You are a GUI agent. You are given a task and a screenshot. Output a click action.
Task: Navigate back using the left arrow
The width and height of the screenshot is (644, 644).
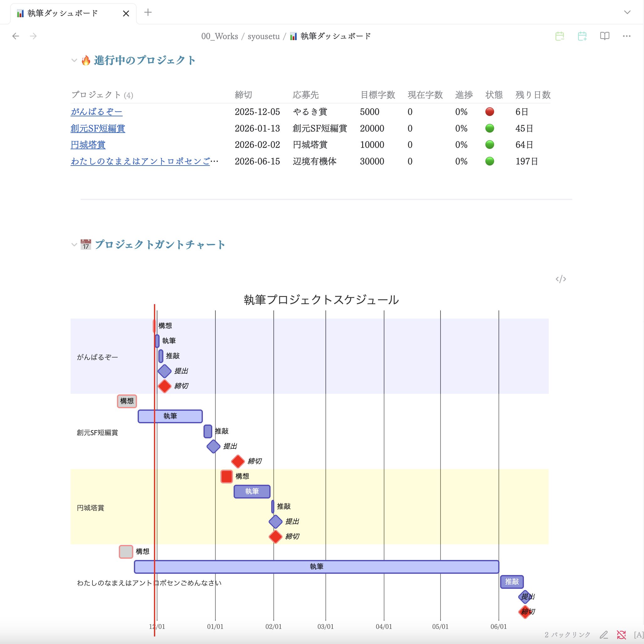[16, 36]
